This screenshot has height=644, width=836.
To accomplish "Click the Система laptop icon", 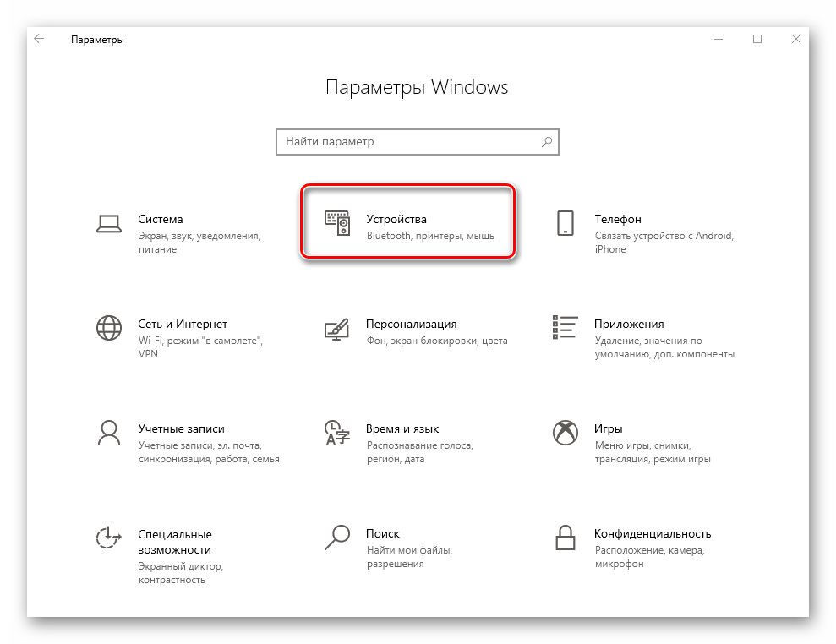I will [x=109, y=223].
